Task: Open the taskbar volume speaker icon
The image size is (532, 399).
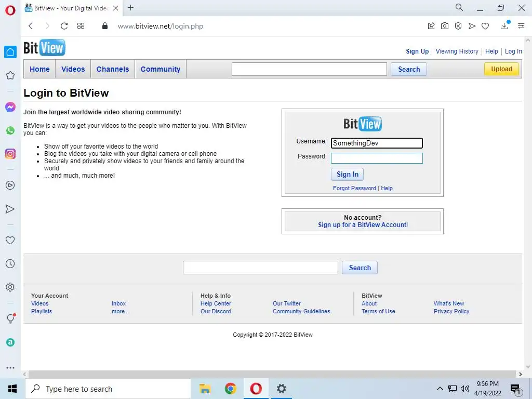Action: [x=465, y=389]
